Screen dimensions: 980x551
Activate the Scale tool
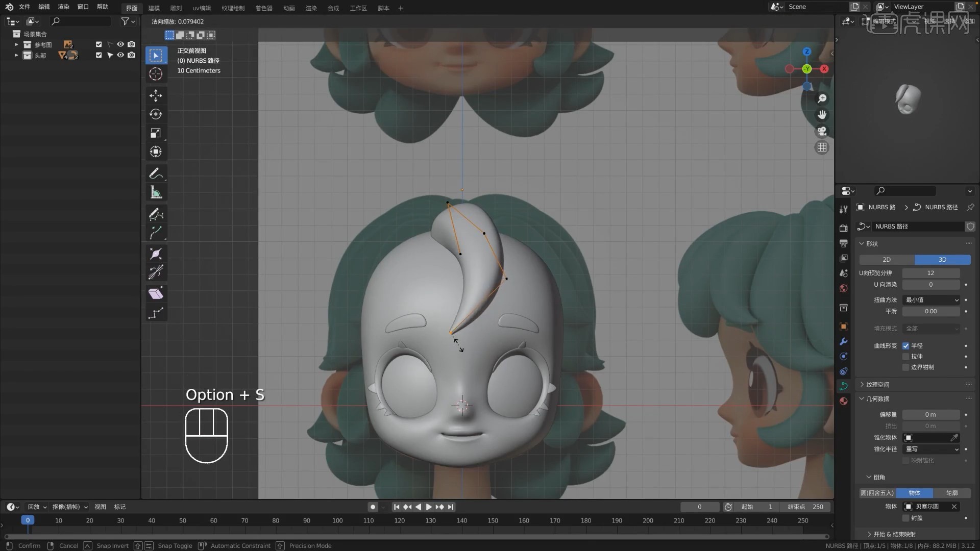pos(156,133)
